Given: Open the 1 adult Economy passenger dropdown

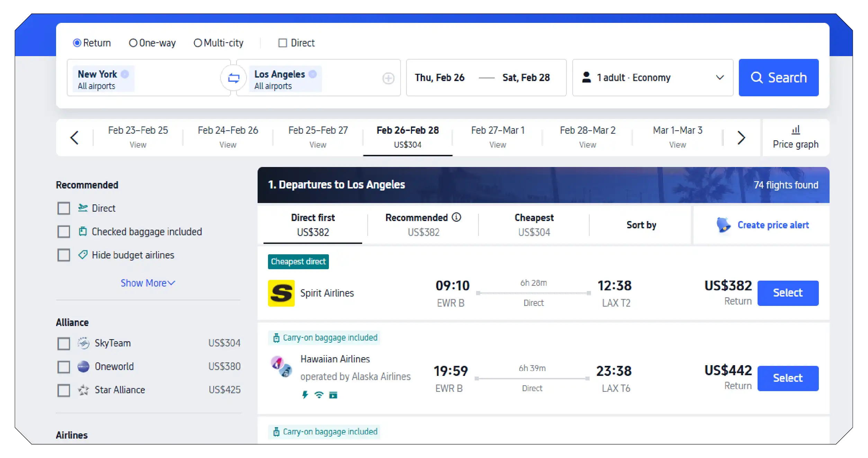Looking at the screenshot, I should [652, 77].
